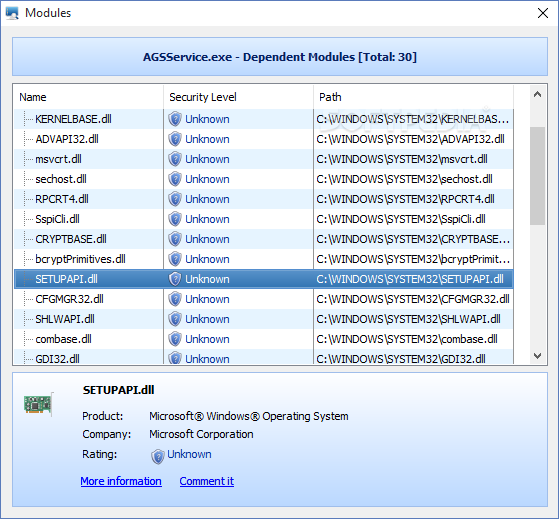Viewport: 559px width, 519px height.
Task: Close the Modules window
Action: (x=543, y=13)
